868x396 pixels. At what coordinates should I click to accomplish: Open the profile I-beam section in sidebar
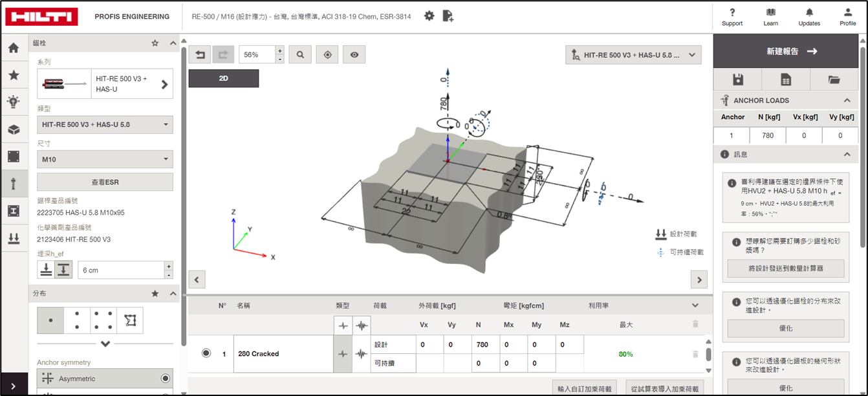(x=14, y=211)
